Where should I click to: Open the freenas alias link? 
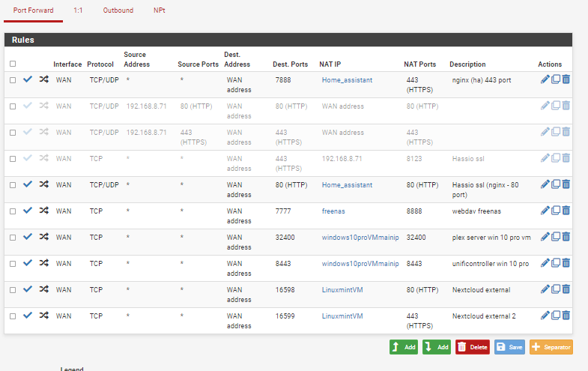point(333,211)
